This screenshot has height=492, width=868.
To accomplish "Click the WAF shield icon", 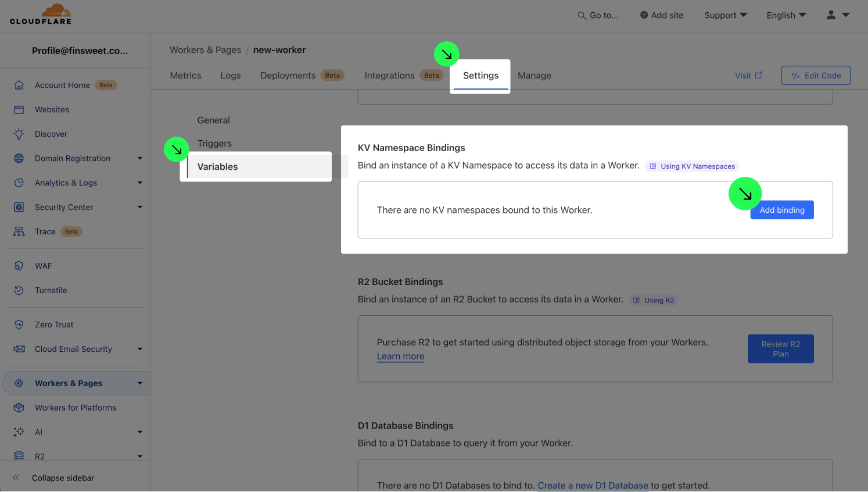I will [19, 266].
